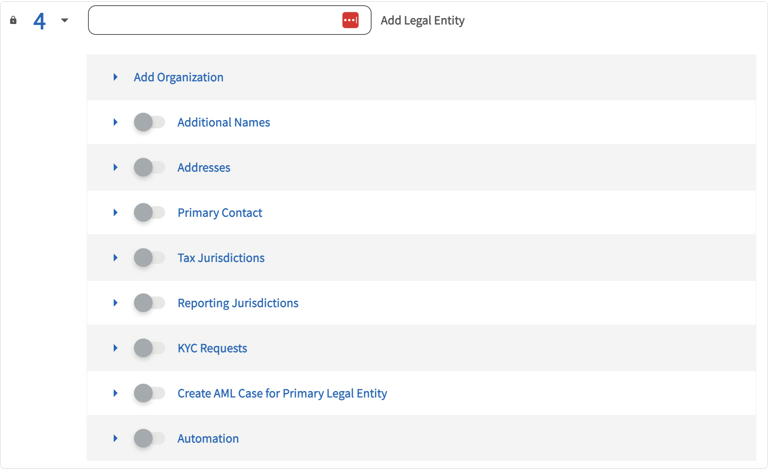Viewport: 772px width, 472px height.
Task: Turn on Create AML Case toggle
Action: pos(149,393)
